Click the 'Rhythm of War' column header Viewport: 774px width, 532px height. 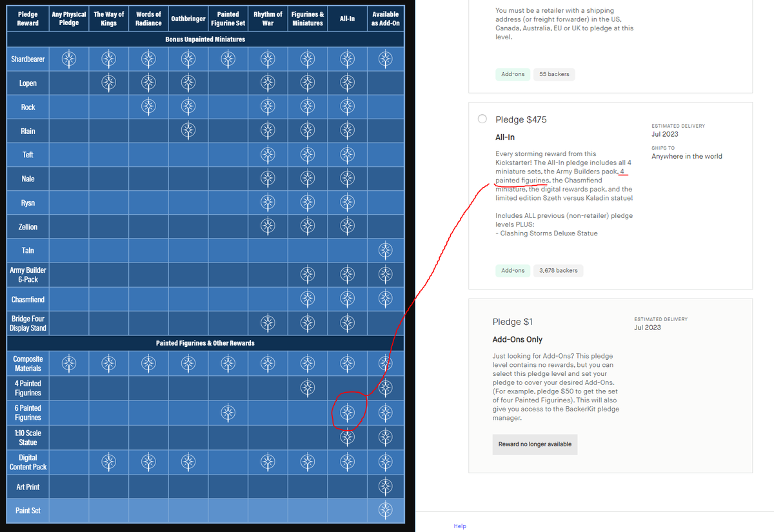click(268, 18)
